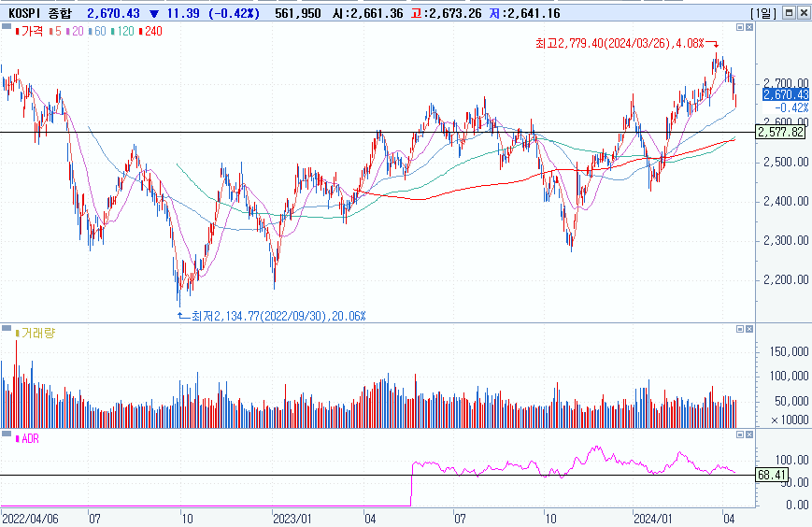Viewport: 812px width, 527px height.
Task: Click the 100.00 ADR axis label
Action: click(791, 460)
